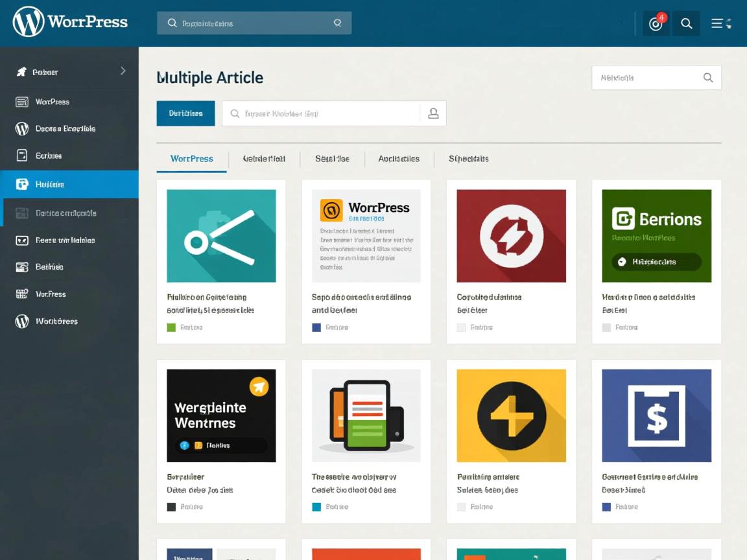747x560 pixels.
Task: Select the highlighted blue sidebar item
Action: pos(69,184)
